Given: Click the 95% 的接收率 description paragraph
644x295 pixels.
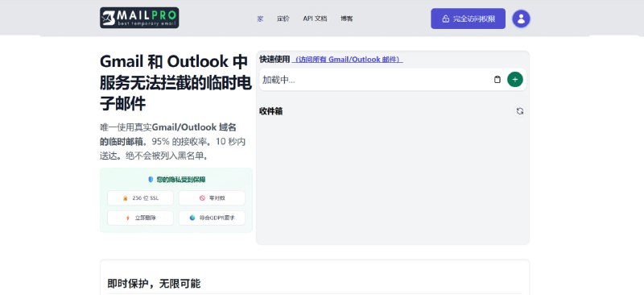Looking at the screenshot, I should click(172, 142).
